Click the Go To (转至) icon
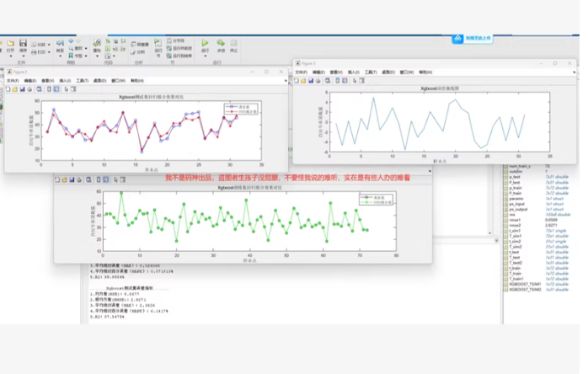The width and height of the screenshot is (588, 374). coord(60,43)
